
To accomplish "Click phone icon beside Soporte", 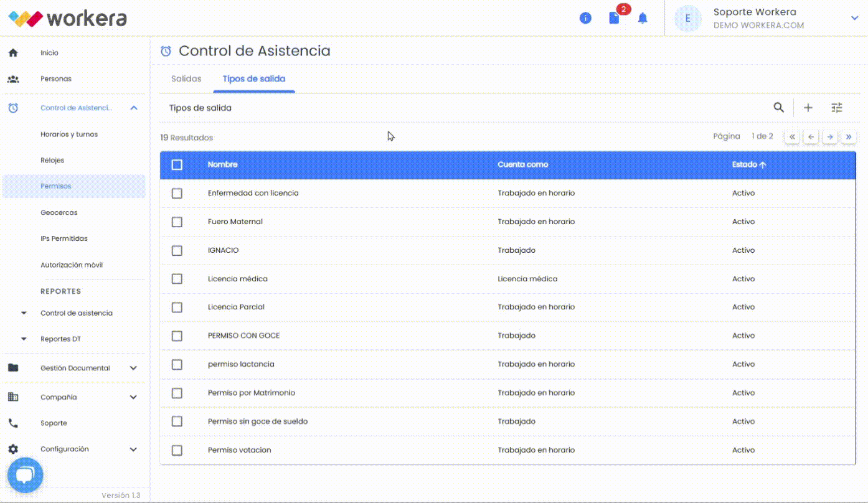I will click(13, 423).
